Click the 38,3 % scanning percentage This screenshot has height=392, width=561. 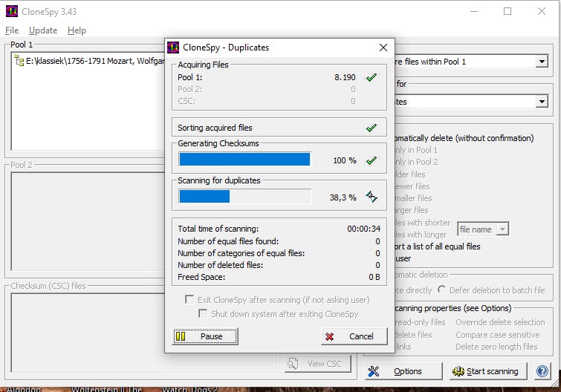coord(343,197)
